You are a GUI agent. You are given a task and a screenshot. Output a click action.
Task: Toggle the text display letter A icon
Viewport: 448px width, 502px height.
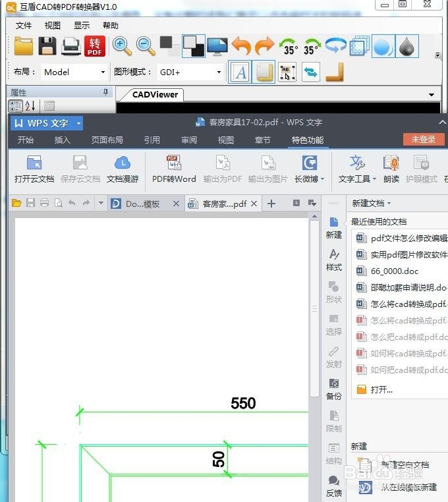(240, 72)
